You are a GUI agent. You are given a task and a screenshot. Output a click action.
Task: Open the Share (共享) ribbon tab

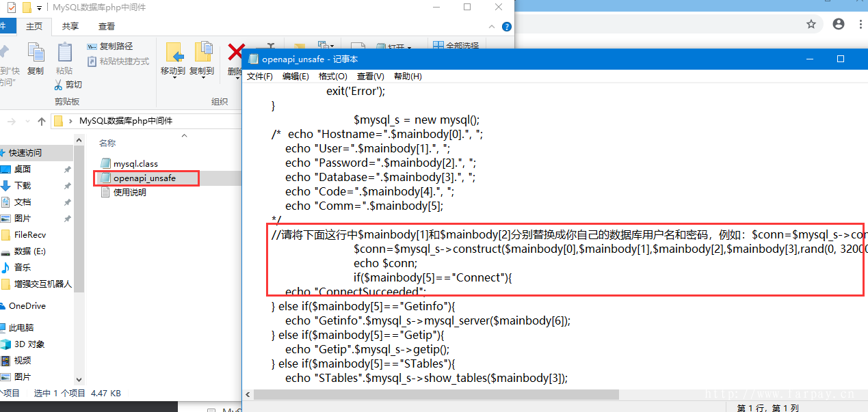pyautogui.click(x=70, y=27)
